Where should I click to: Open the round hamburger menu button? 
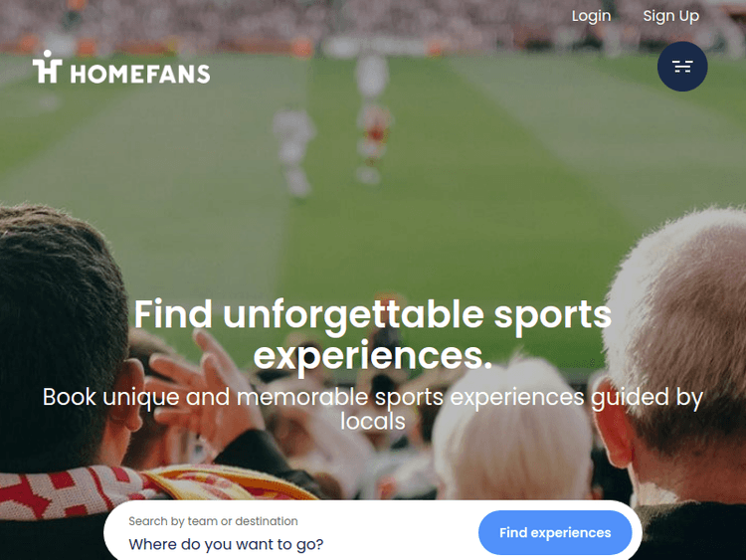coord(682,67)
